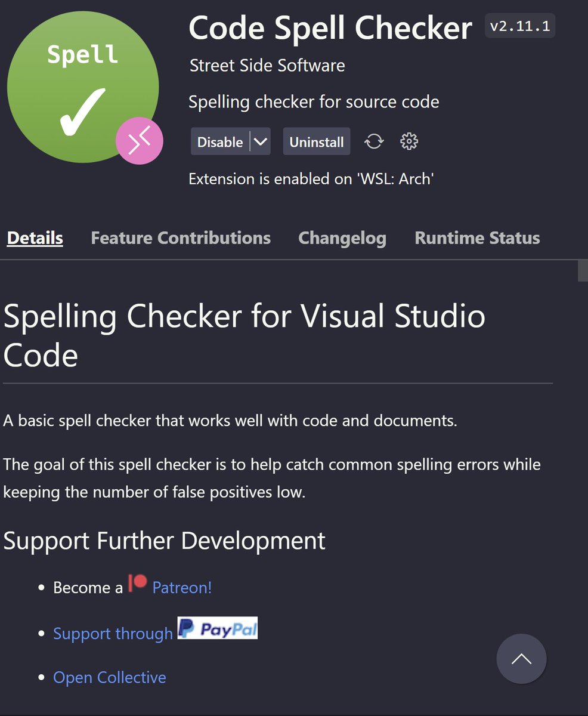
Task: Click the Support Further Development heading
Action: (x=165, y=541)
